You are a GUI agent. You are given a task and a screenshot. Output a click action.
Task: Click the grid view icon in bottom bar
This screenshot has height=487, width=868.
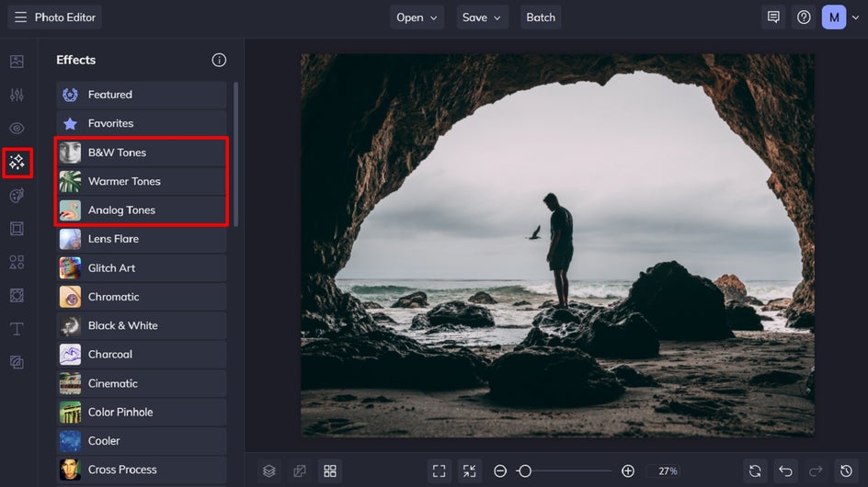330,471
